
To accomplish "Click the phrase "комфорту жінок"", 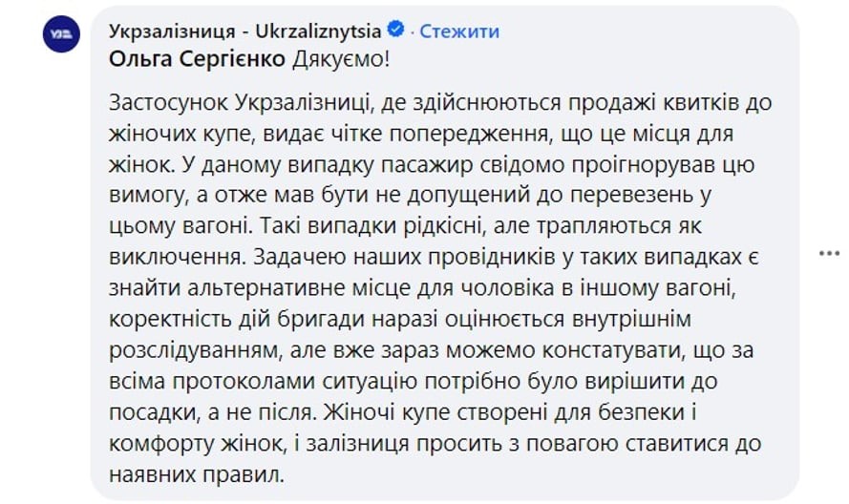I will click(197, 443).
